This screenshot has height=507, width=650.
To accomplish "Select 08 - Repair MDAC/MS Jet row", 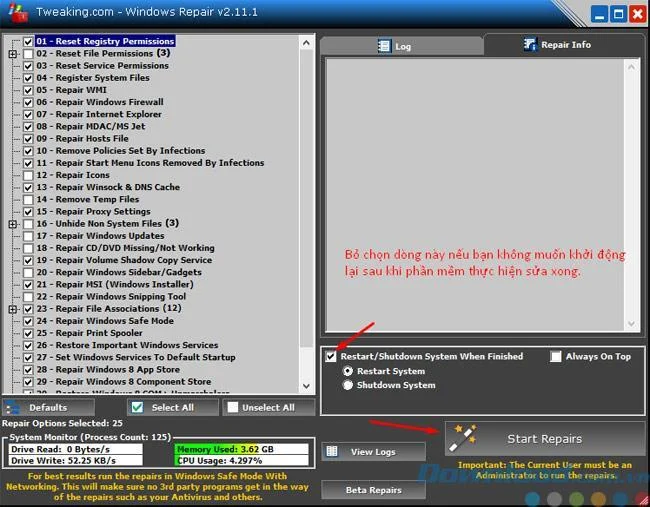I will (x=91, y=126).
